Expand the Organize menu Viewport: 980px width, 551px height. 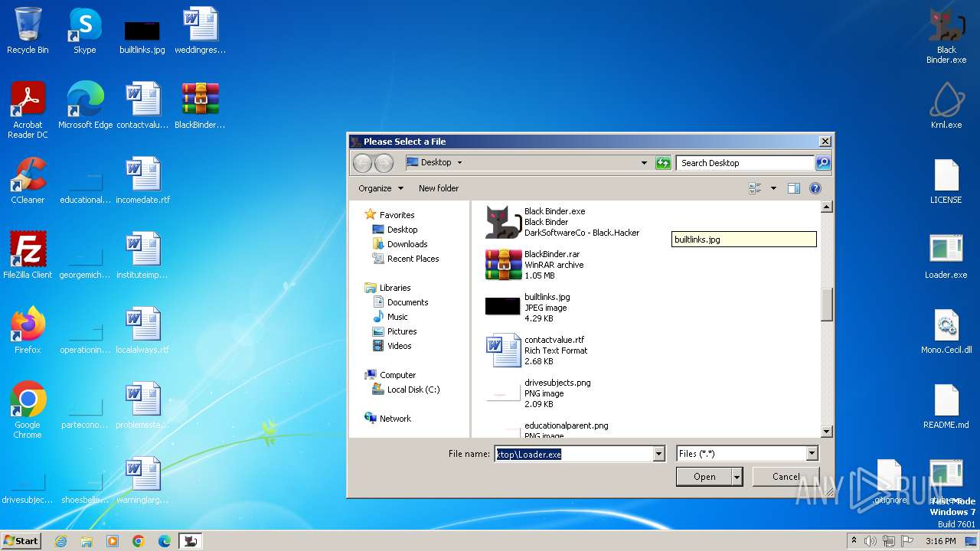click(381, 188)
